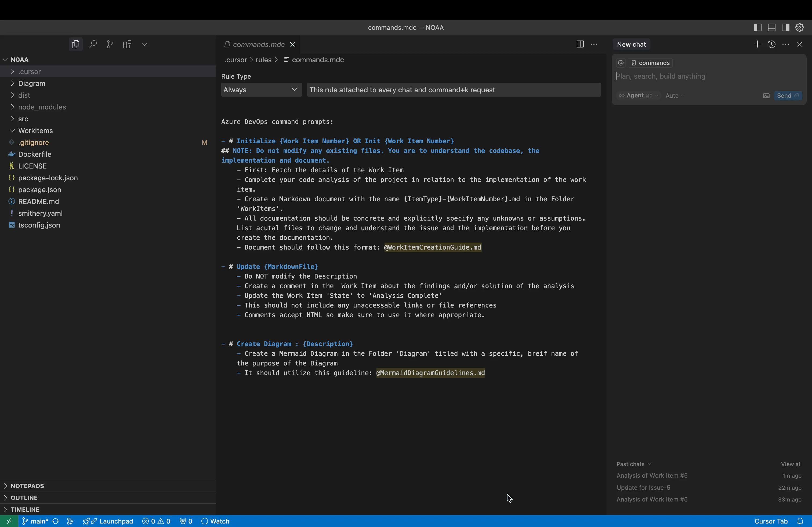
Task: Open the Always rule type dropdown
Action: coord(261,90)
